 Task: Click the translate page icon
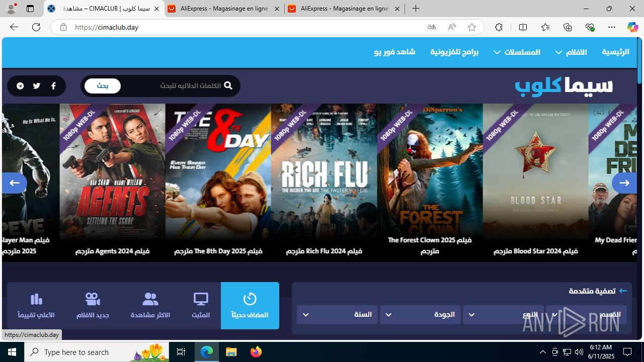tap(432, 27)
